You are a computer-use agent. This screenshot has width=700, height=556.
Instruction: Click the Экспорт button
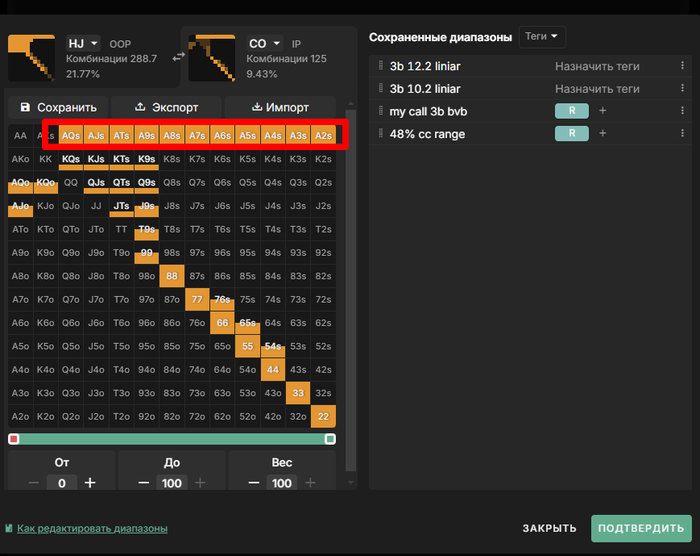click(166, 107)
